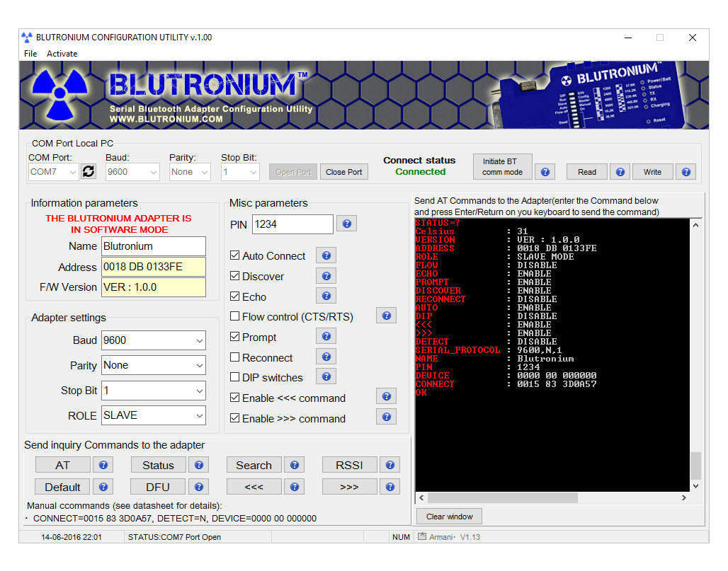Disable the Echo checkbox

click(235, 296)
